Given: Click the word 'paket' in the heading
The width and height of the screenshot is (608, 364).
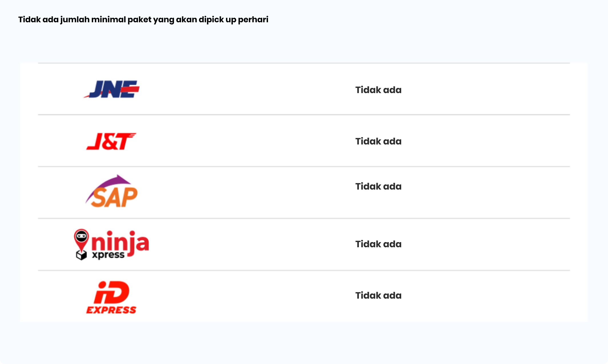Looking at the screenshot, I should 139,20.
